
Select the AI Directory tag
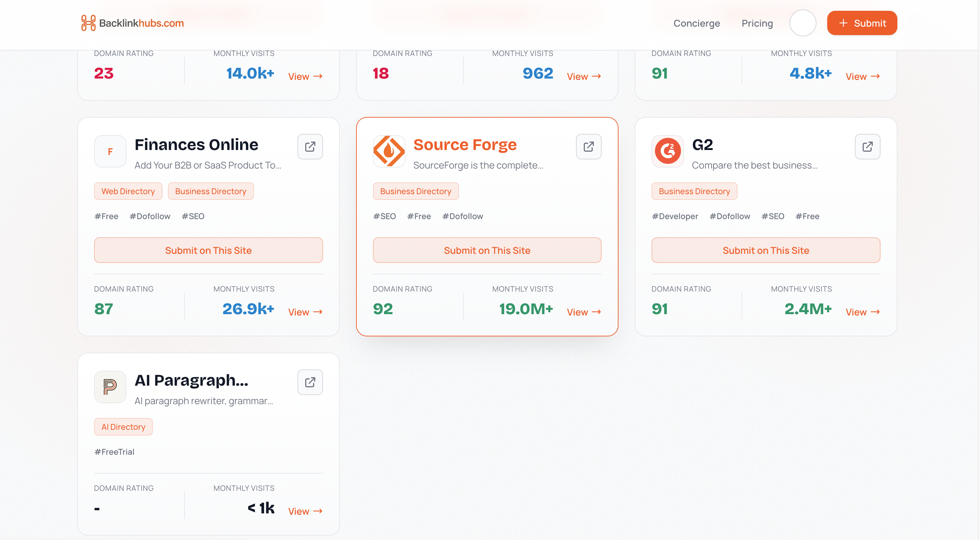pos(123,427)
